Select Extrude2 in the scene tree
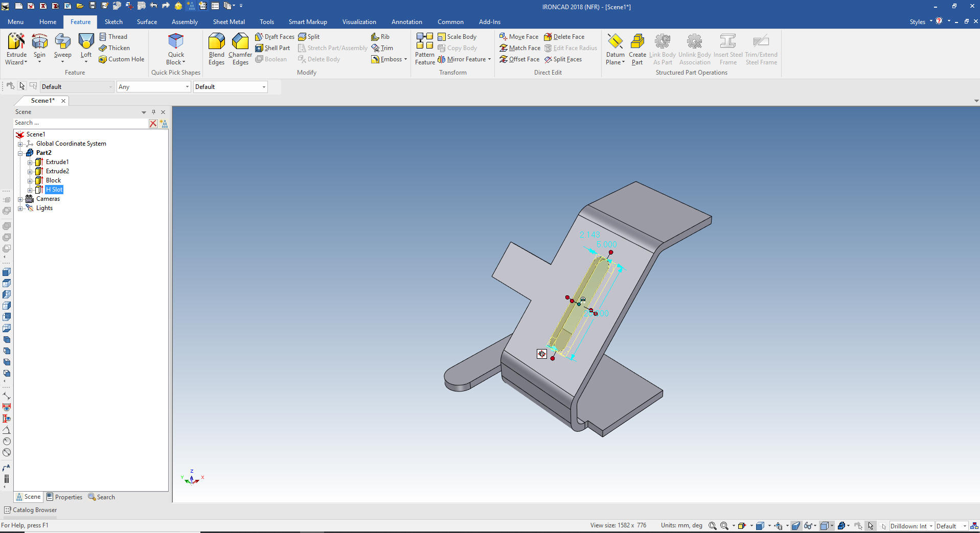The height and width of the screenshot is (533, 980). tap(57, 171)
